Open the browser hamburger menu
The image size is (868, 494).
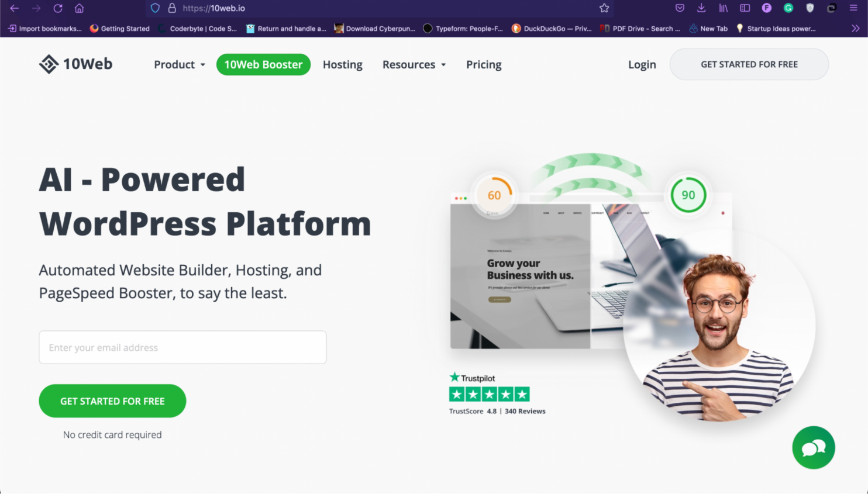pyautogui.click(x=853, y=8)
